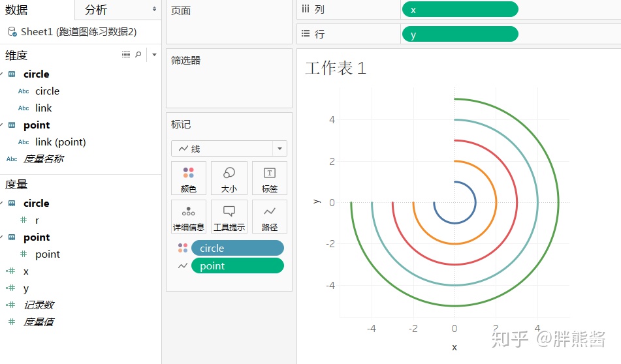Click the Abc icon next to 度量名称
This screenshot has height=364, width=621.
12,159
